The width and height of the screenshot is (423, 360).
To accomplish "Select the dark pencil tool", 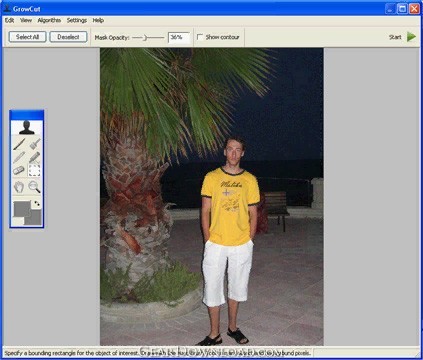I will [x=19, y=144].
